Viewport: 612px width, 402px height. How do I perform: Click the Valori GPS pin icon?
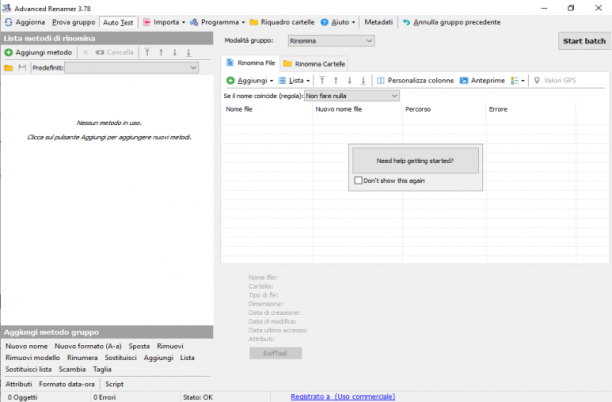(537, 80)
